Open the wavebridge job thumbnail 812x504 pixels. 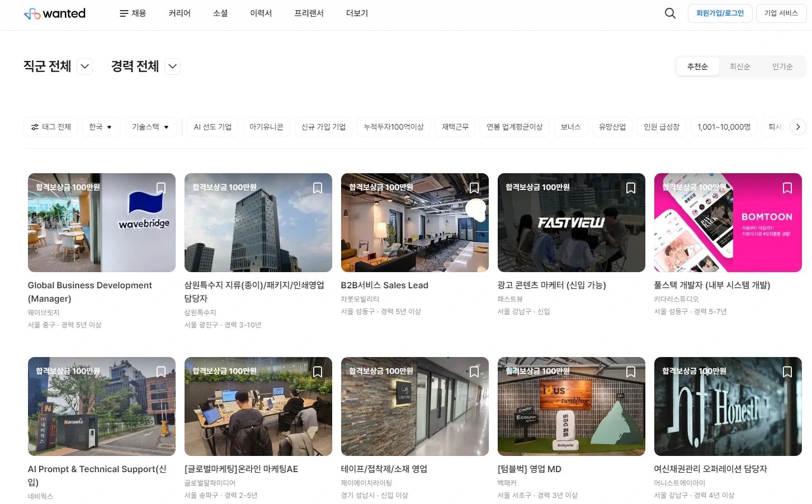102,222
